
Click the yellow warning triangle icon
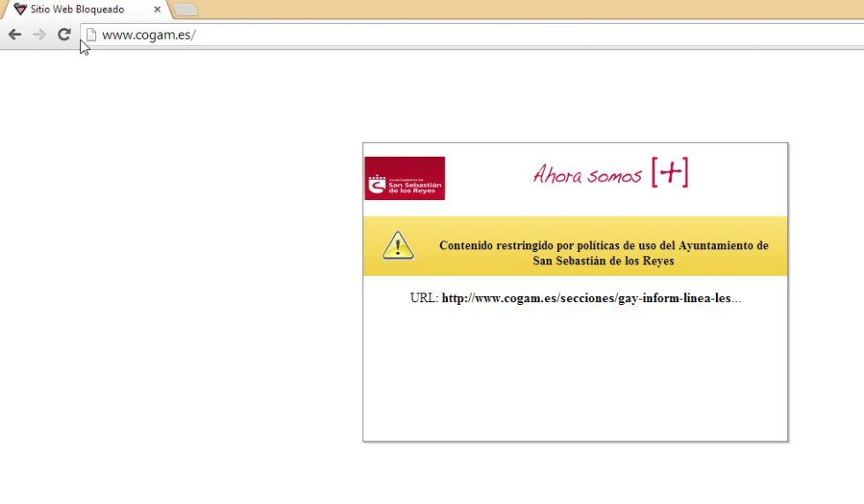point(398,246)
